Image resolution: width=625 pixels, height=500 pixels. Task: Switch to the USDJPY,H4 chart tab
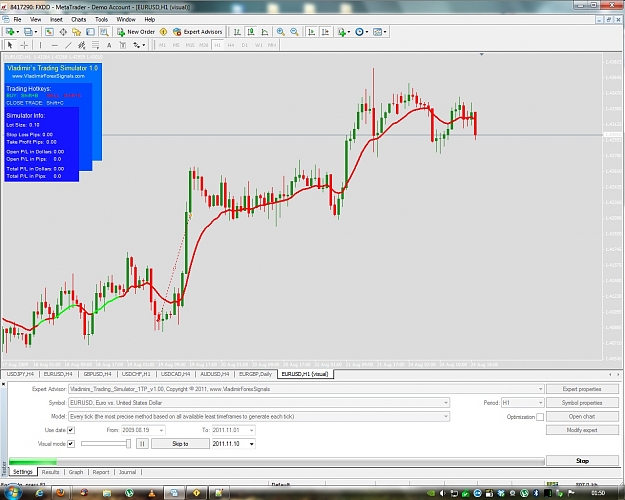click(x=20, y=374)
